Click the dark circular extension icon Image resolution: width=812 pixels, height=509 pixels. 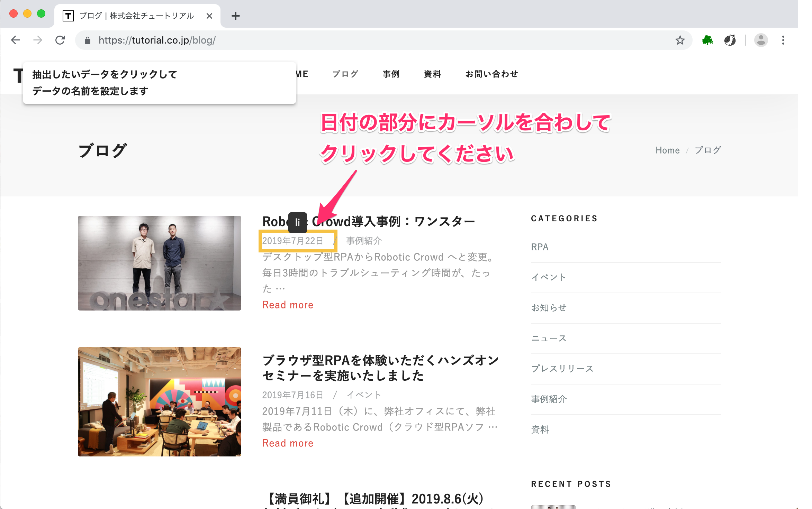click(730, 40)
